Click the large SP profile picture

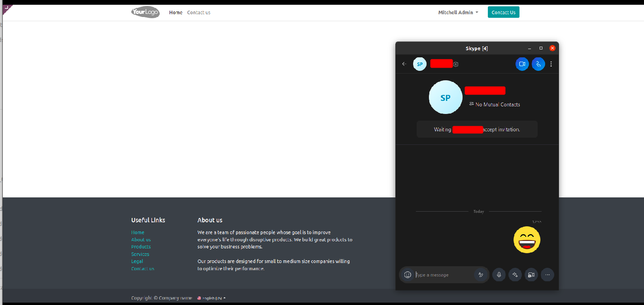point(446,97)
